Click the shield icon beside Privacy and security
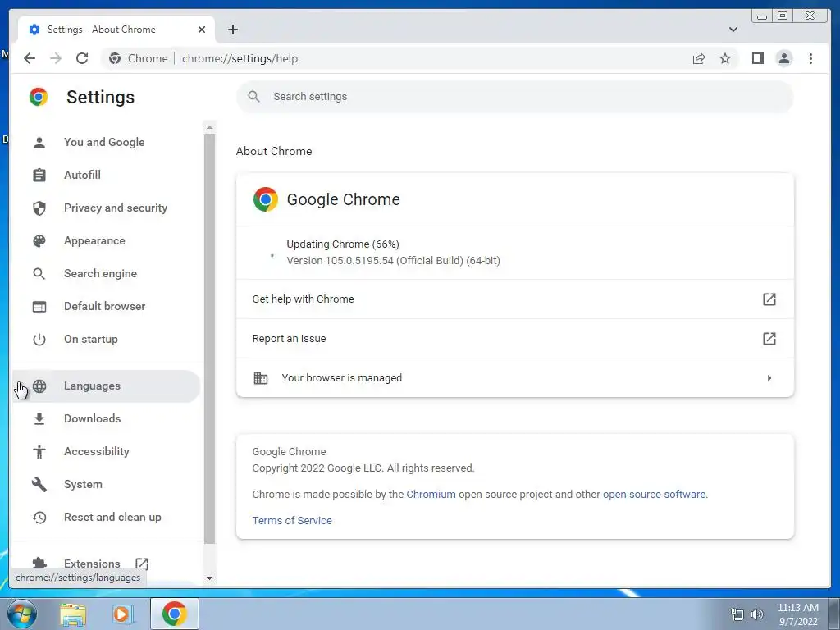Screen dimensions: 840x630 [39, 208]
